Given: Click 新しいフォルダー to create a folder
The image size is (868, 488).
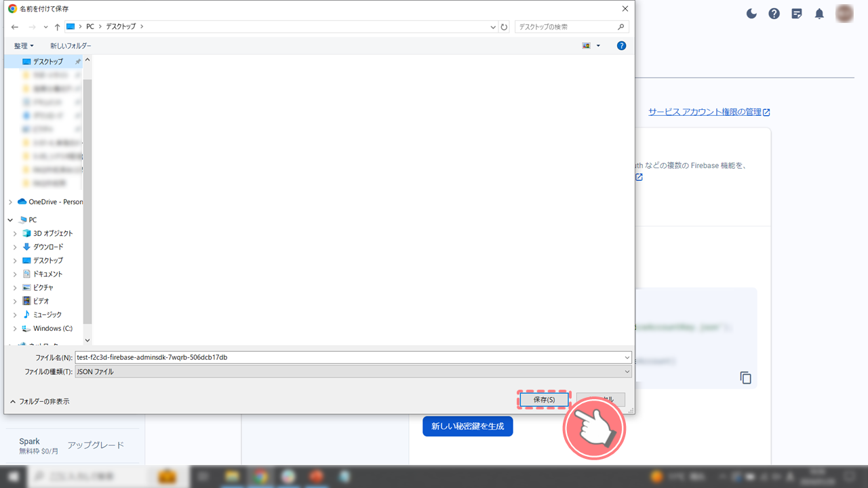Looking at the screenshot, I should [x=71, y=45].
